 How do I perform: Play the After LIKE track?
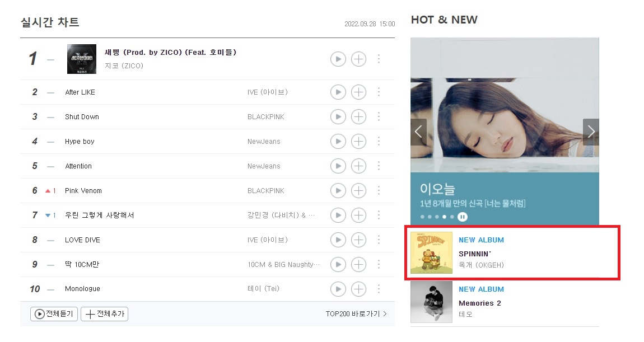(x=338, y=92)
